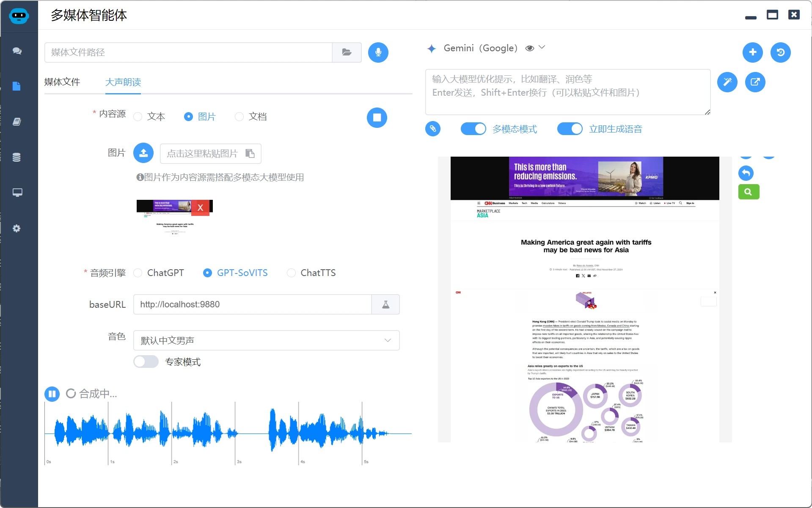Choose ChatTTS audio engine
The image size is (812, 508).
pos(311,273)
